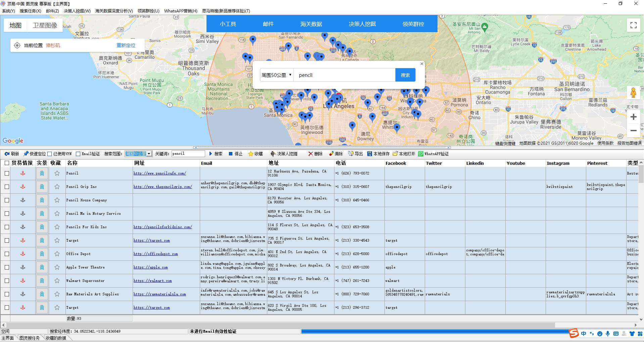Click the blue 搜索 button in map popup
Image resolution: width=644 pixels, height=342 pixels.
[x=405, y=75]
